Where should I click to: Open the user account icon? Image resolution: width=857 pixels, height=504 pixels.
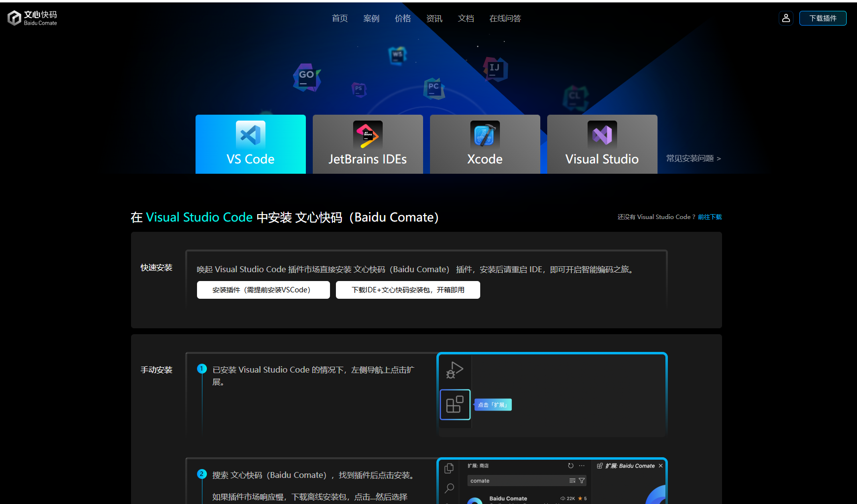point(786,18)
